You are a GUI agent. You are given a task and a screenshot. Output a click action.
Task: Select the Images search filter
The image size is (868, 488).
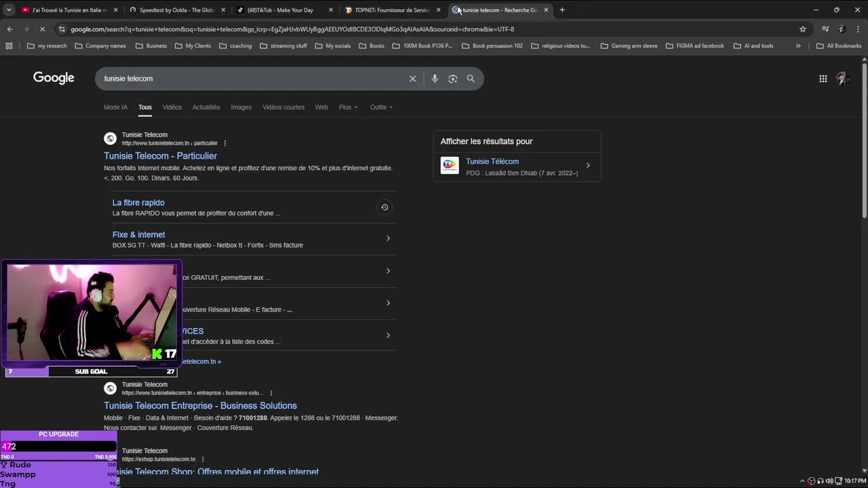pos(241,107)
